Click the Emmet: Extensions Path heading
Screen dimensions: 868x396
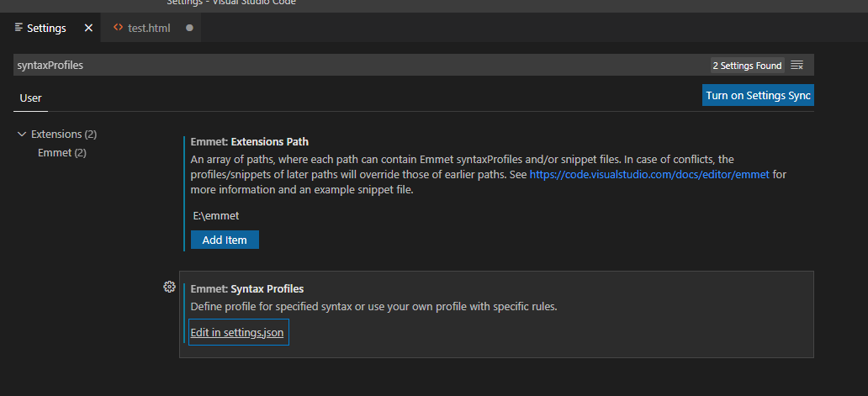point(250,142)
